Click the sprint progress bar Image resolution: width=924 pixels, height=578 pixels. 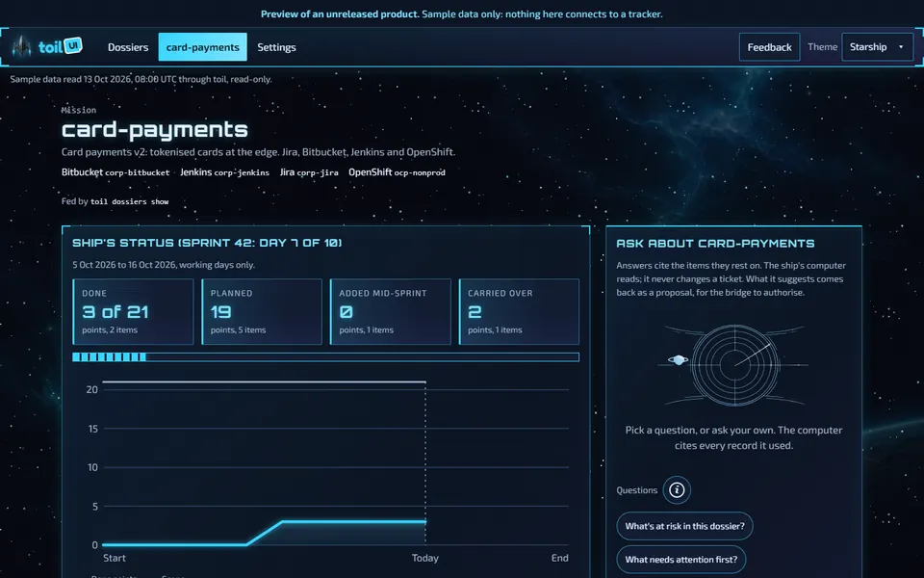coord(326,356)
